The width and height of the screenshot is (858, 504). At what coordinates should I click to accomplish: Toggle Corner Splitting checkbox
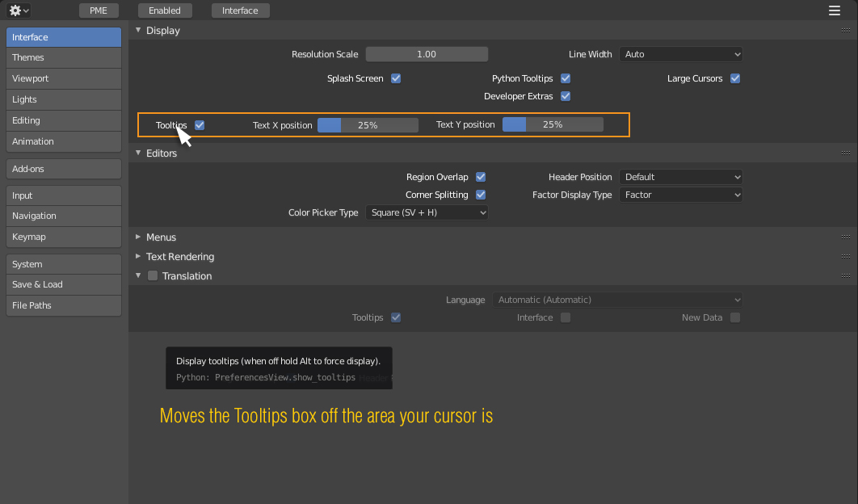coord(481,195)
